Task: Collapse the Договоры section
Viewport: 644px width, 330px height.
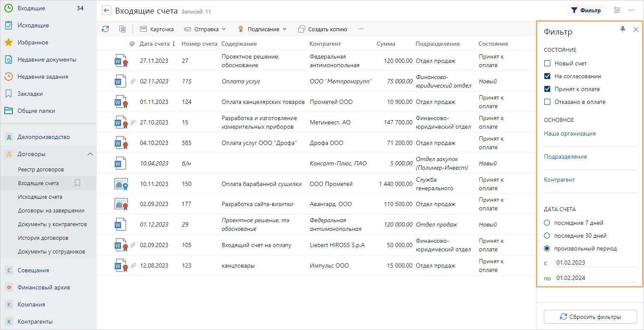Action: coord(90,154)
